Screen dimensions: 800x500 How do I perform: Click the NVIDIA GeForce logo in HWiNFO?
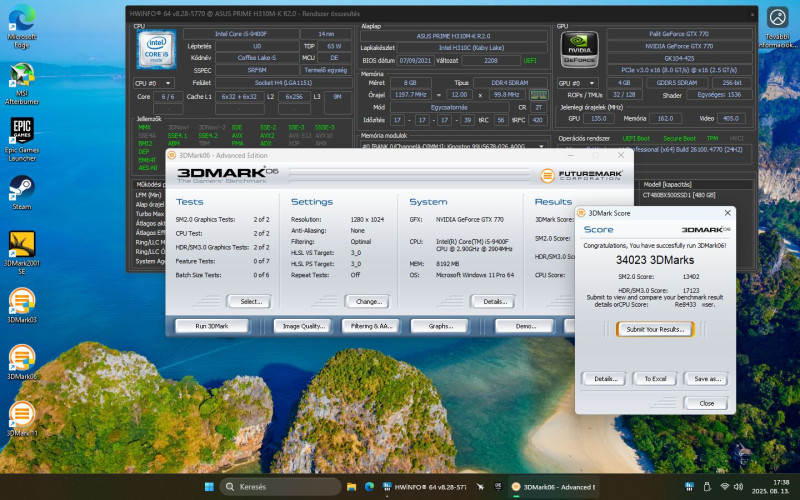pos(580,49)
